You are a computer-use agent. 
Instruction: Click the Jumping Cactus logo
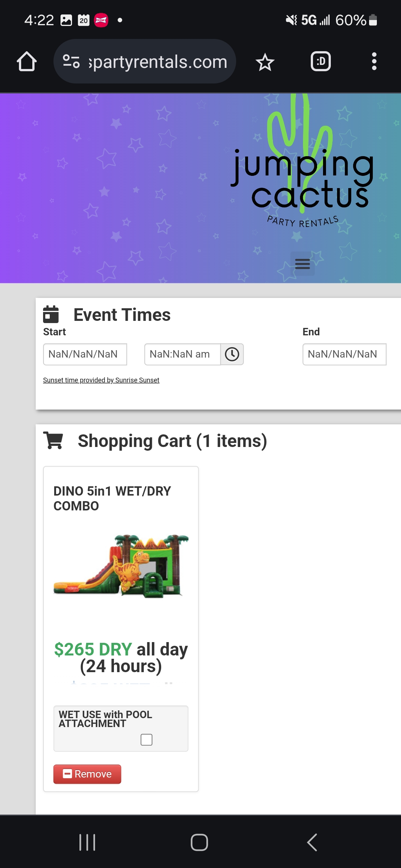pos(303,178)
